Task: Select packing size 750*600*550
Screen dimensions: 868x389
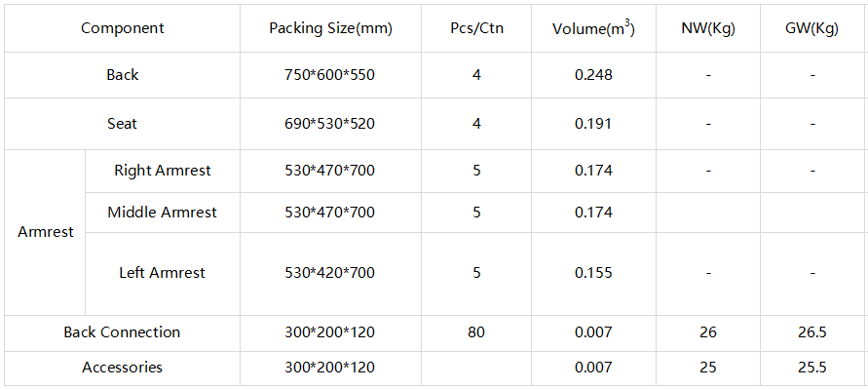Action: click(330, 75)
